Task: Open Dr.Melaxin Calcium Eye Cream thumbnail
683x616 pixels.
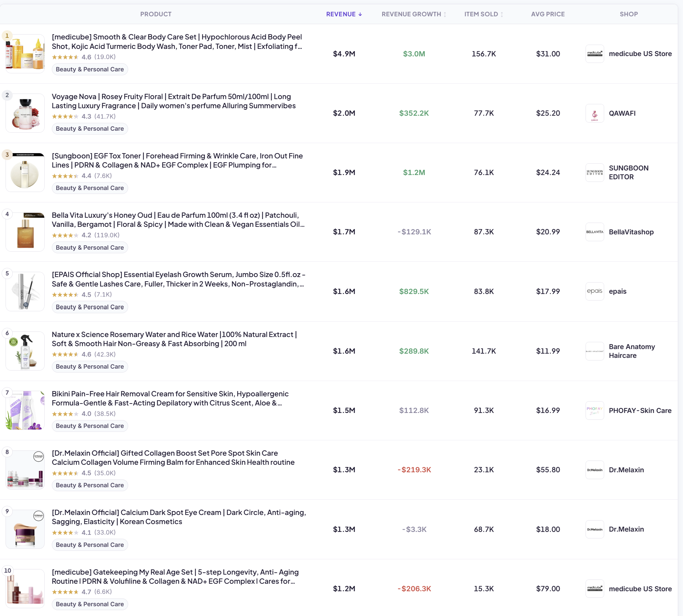Action: 25,529
